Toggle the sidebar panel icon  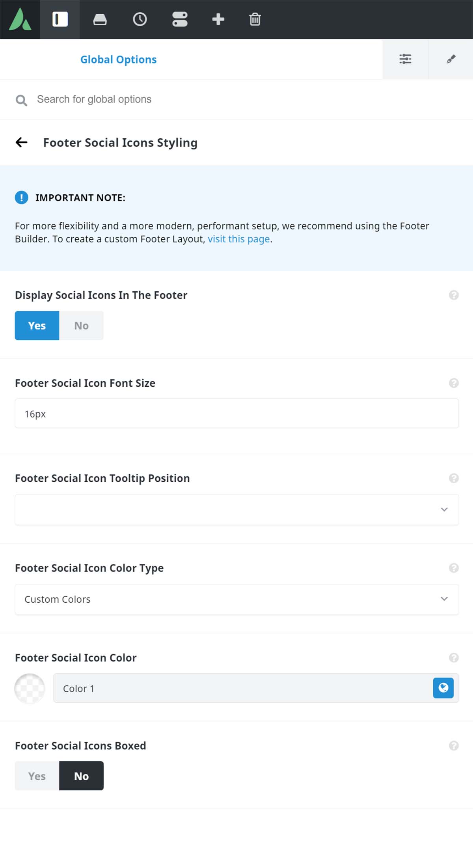(x=60, y=19)
